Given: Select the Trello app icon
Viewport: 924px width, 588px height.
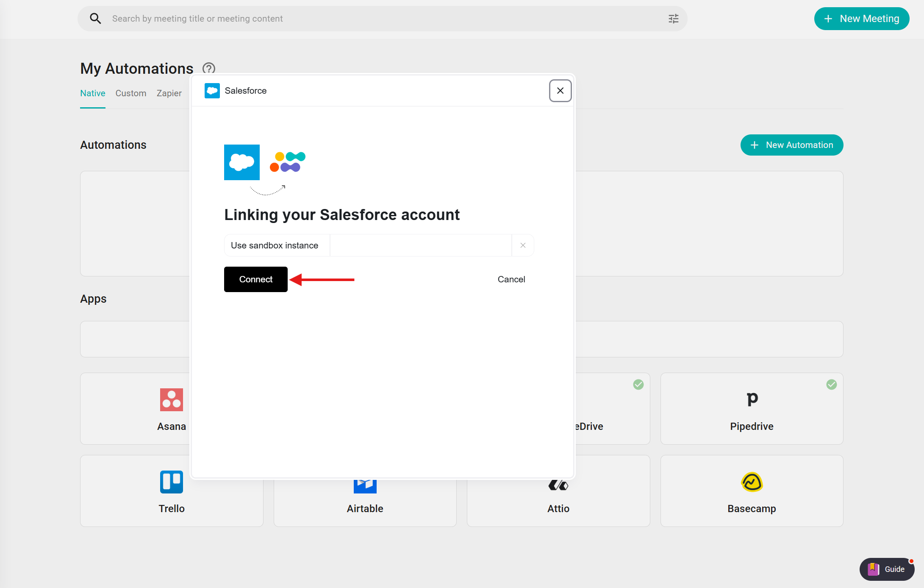Looking at the screenshot, I should 171,482.
